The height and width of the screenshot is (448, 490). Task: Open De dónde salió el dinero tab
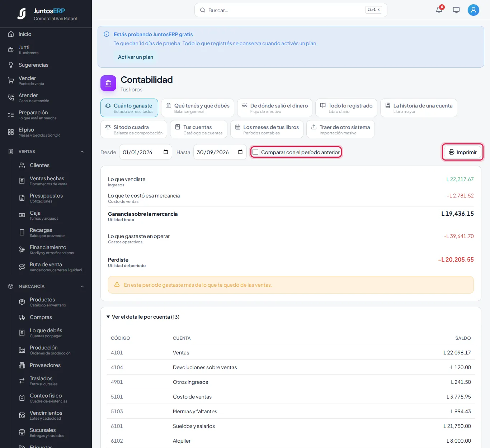(x=275, y=108)
